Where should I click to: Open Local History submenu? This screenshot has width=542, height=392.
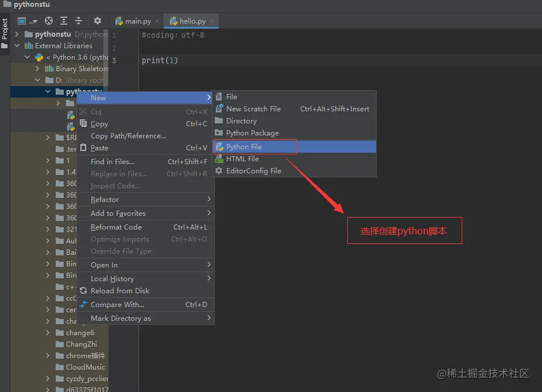(145, 278)
